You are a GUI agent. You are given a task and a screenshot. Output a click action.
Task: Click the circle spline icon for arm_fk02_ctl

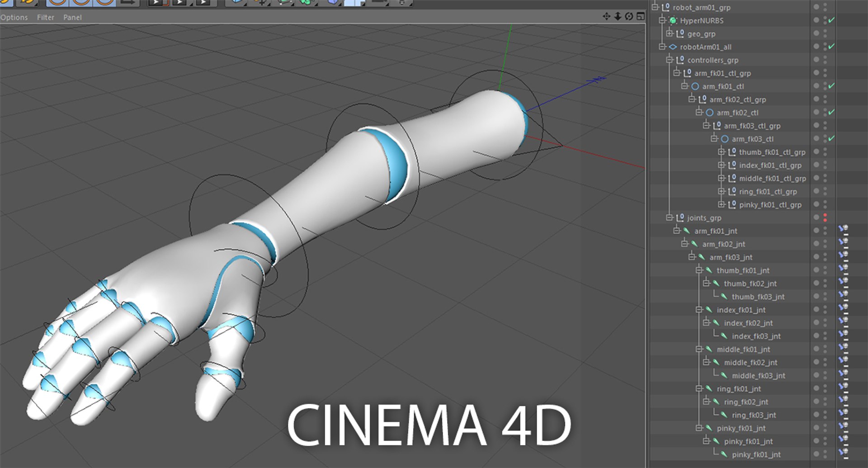(709, 112)
